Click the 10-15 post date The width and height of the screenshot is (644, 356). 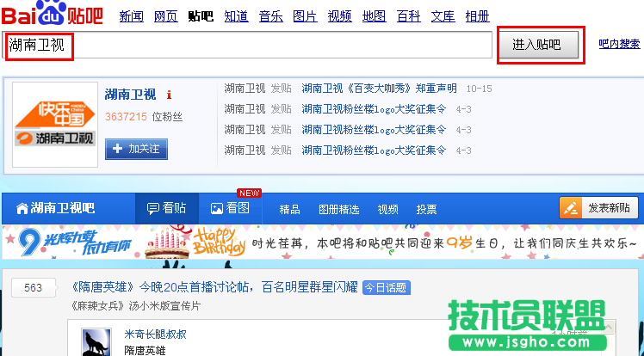pyautogui.click(x=479, y=89)
